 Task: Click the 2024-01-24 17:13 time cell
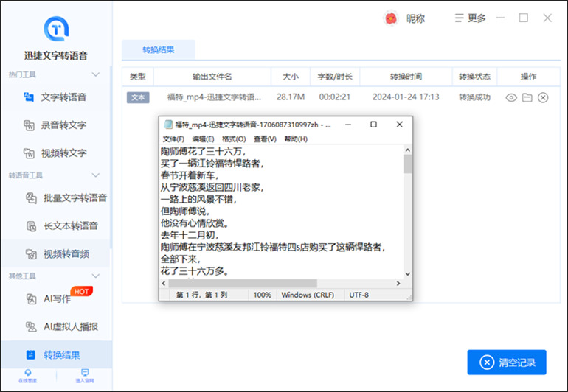(x=406, y=97)
